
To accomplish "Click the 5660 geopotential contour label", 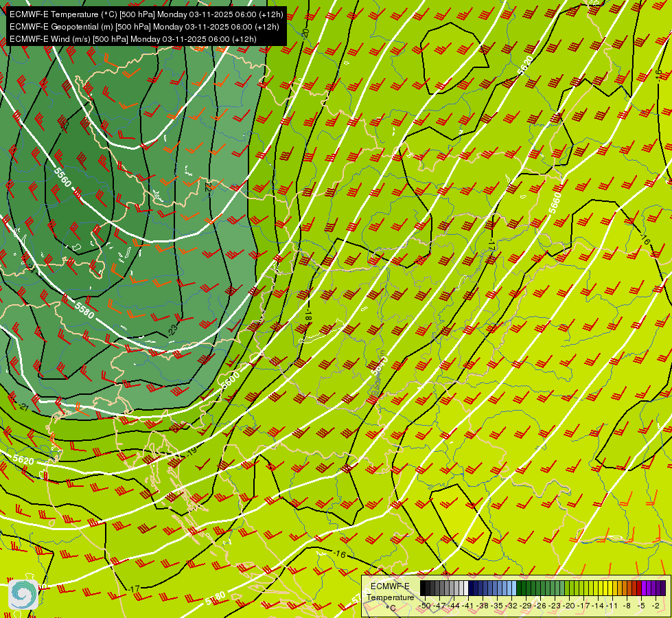I will click(x=555, y=203).
